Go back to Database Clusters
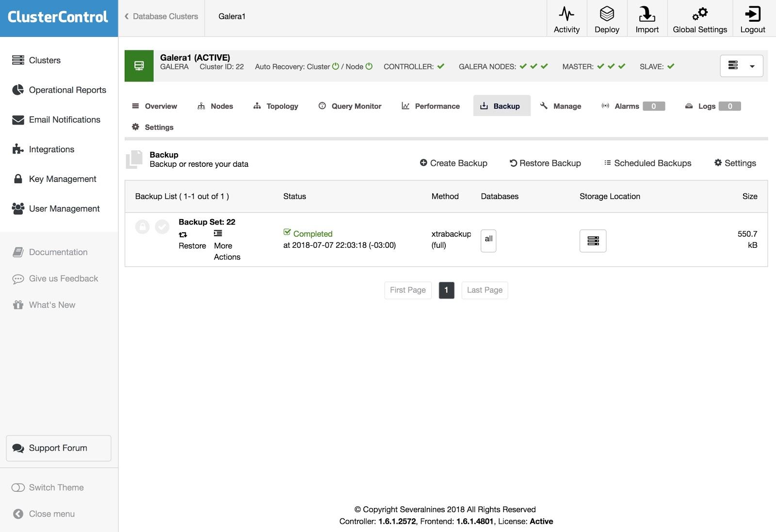Image resolution: width=776 pixels, height=532 pixels. [162, 16]
